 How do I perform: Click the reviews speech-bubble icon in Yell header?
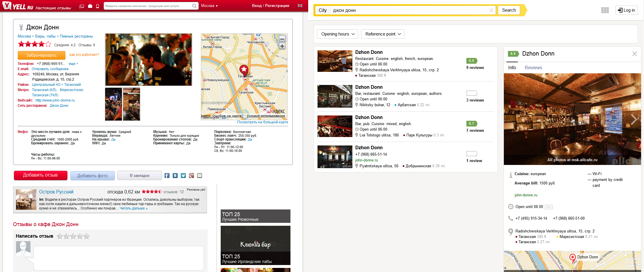(82, 6)
